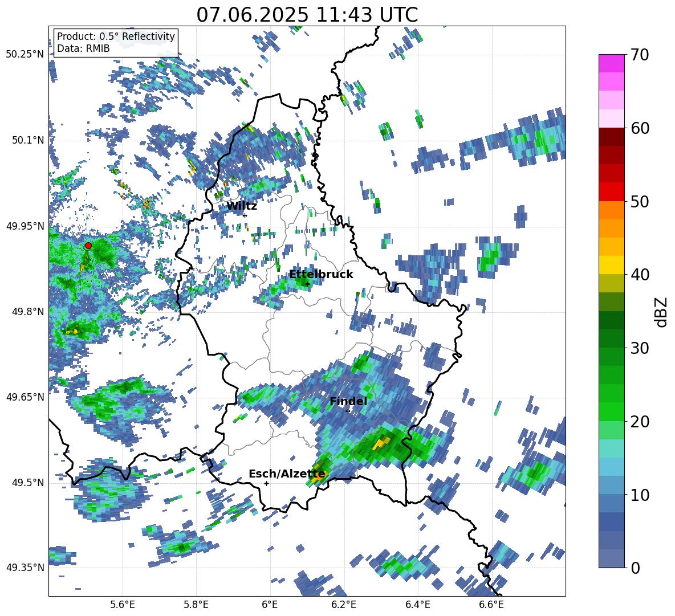
Task: Click the Ettelbruck station cross marker
Action: [307, 284]
